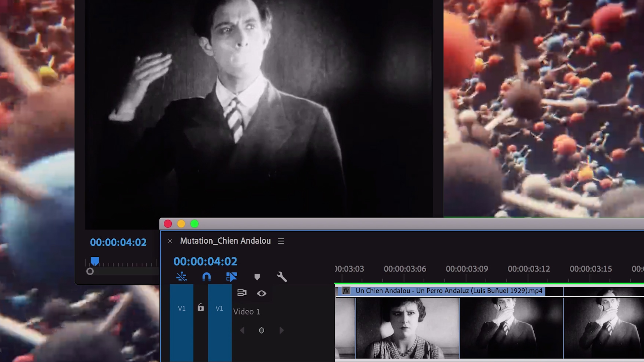Click the Video 1 track name
This screenshot has width=644, height=362.
coord(247,312)
